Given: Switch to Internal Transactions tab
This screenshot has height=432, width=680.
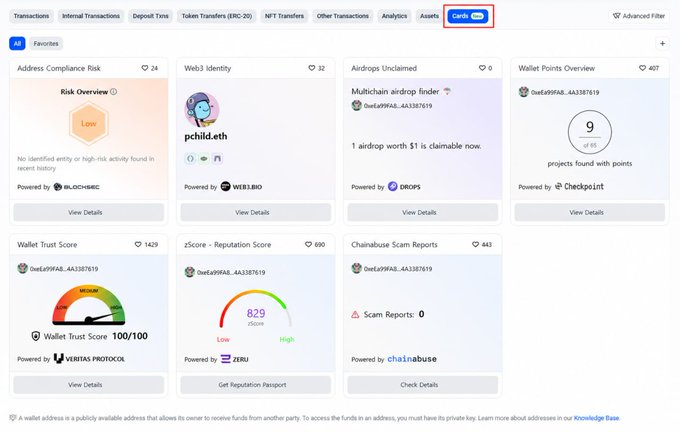Looking at the screenshot, I should (91, 16).
